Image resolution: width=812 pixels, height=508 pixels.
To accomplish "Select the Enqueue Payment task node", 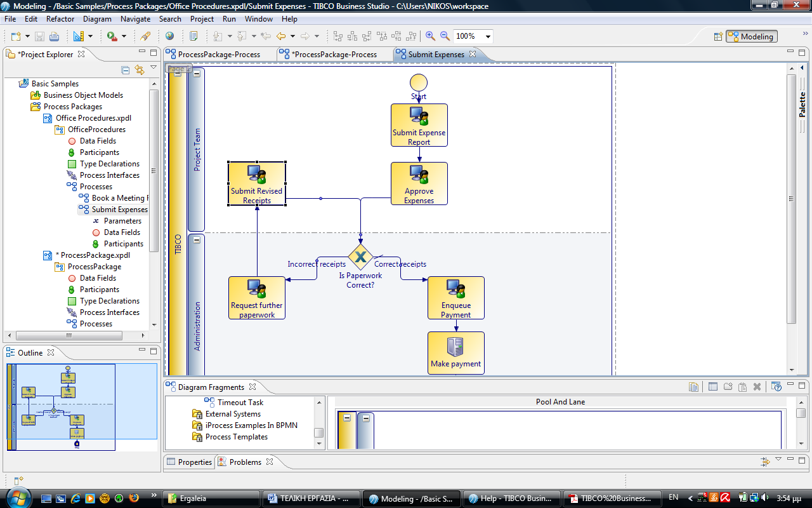I will tap(456, 298).
